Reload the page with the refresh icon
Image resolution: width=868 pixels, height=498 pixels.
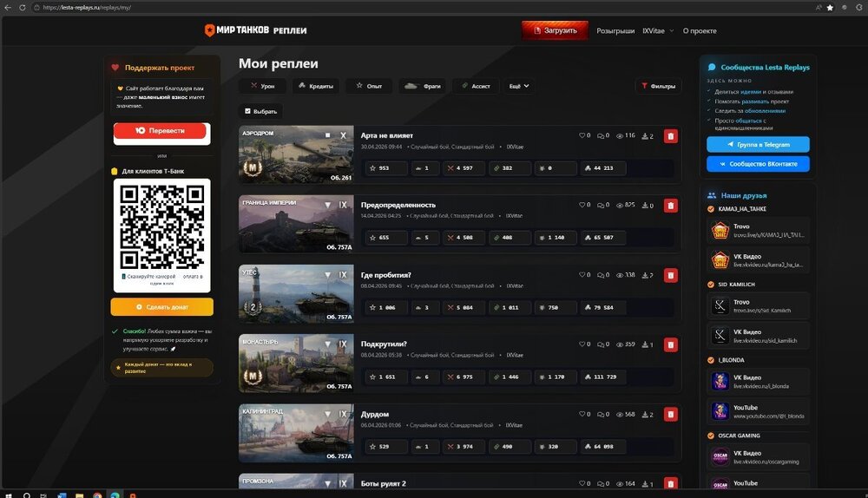point(23,7)
